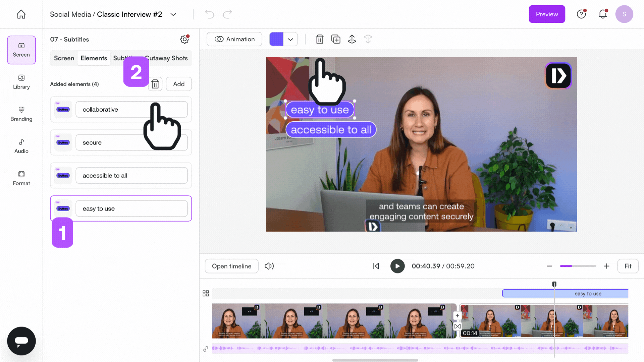Screen dimensions: 644x362
Task: Toggle the audio volume speaker icon
Action: point(269,266)
